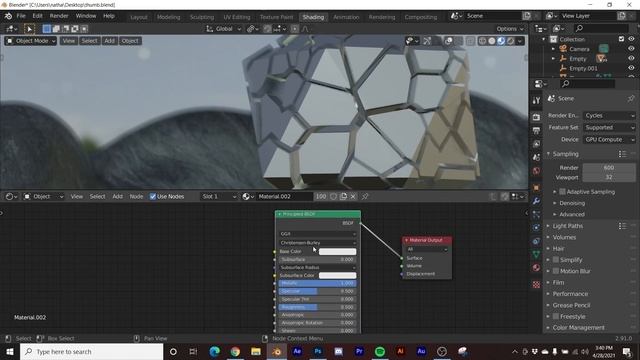Open Object properties tab, orange square
The image size is (640, 360).
pyautogui.click(x=536, y=188)
